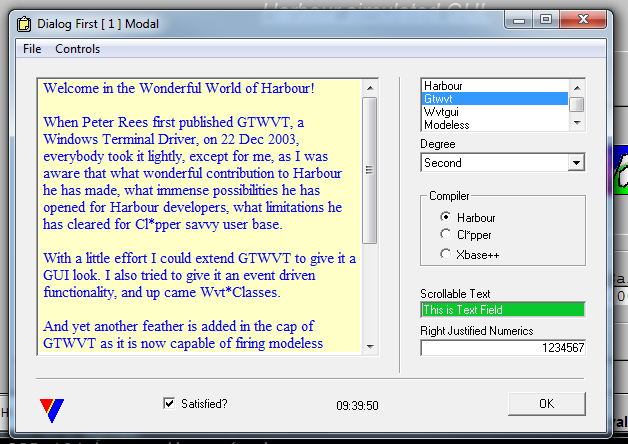The image size is (628, 444).
Task: Select Gtwvt in the list box
Action: tap(495, 98)
